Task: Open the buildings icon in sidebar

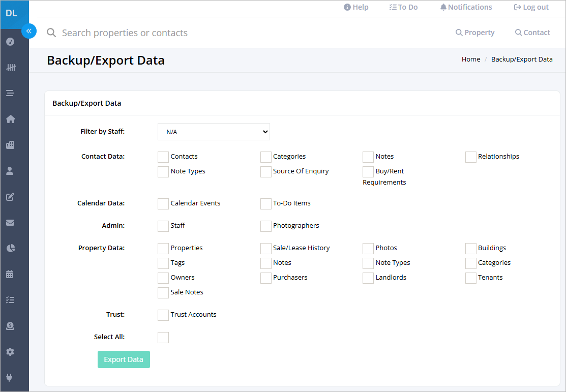Action: click(x=11, y=145)
